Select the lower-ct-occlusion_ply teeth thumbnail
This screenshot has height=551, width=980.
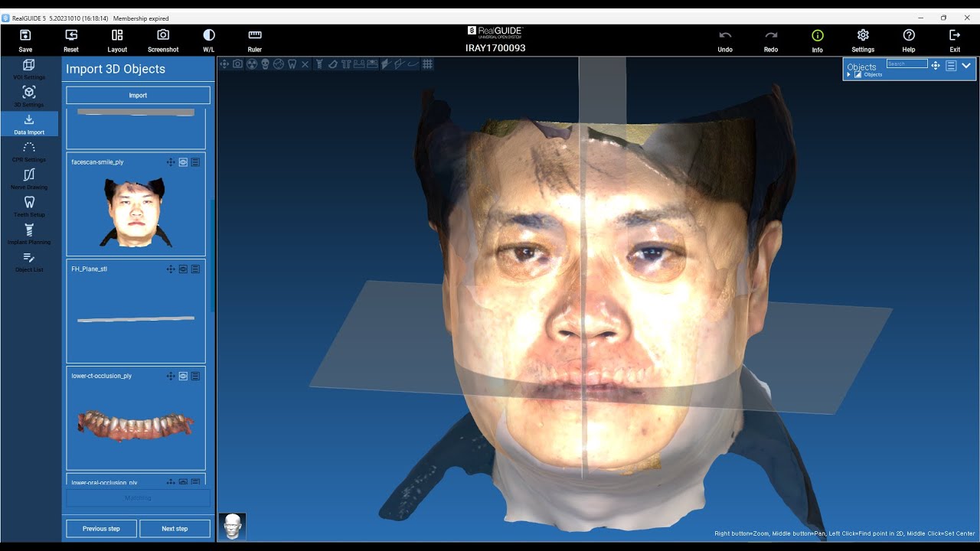tap(136, 425)
